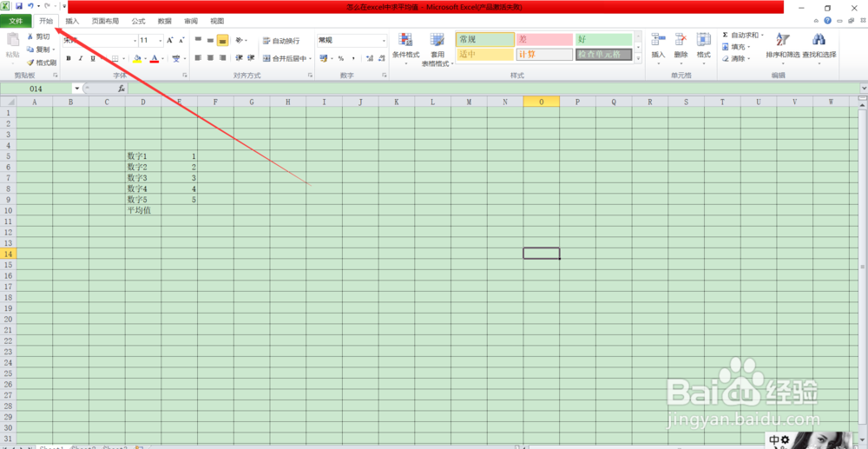Apply the 差 (Bad) cell style
Screen dimensions: 868x449
(x=545, y=40)
